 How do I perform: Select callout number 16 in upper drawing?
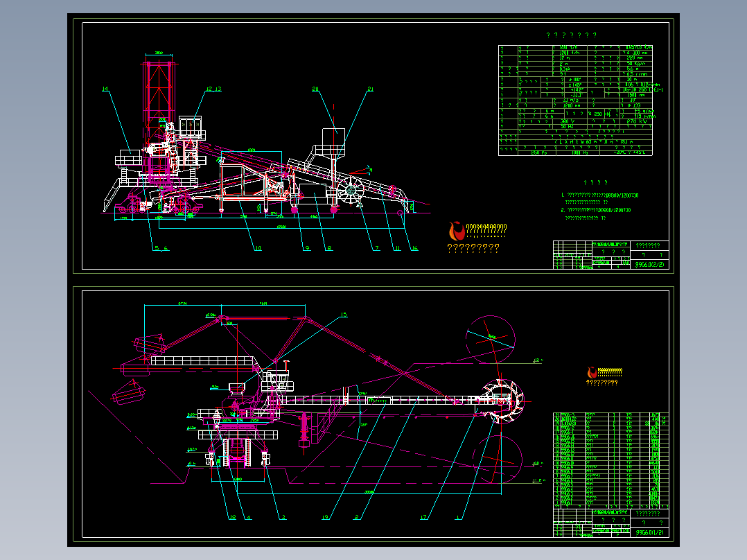[x=414, y=248]
